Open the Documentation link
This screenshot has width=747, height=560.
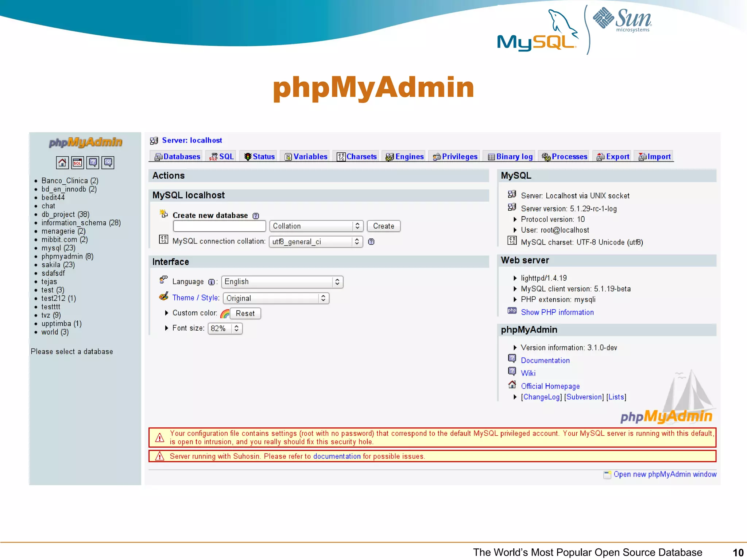[545, 361]
